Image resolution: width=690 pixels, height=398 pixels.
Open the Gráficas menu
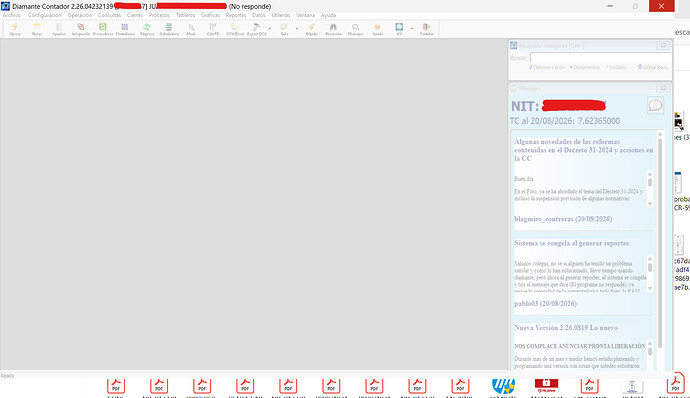(x=211, y=15)
